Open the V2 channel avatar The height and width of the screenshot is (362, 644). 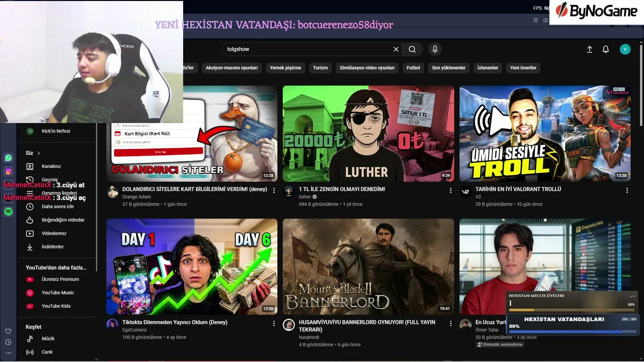coord(465,192)
